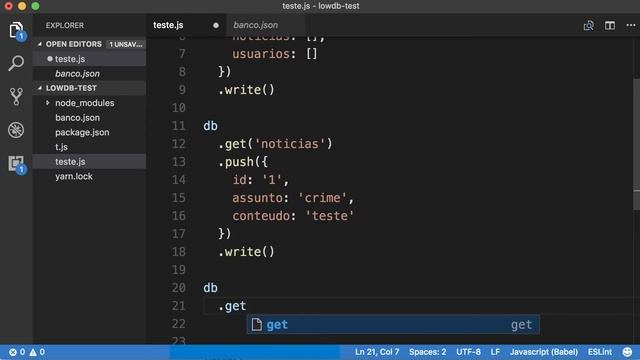Click the .write() call on line 9
The height and width of the screenshot is (360, 640).
(x=247, y=89)
